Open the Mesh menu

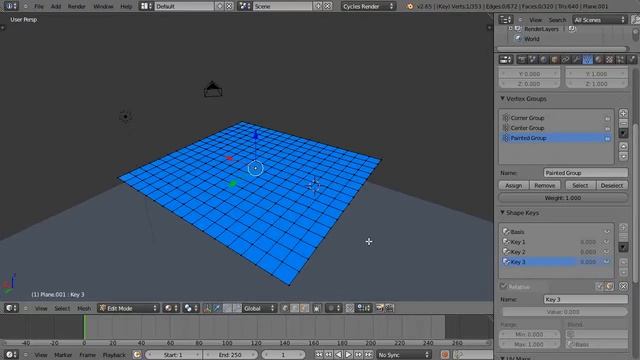tap(84, 308)
